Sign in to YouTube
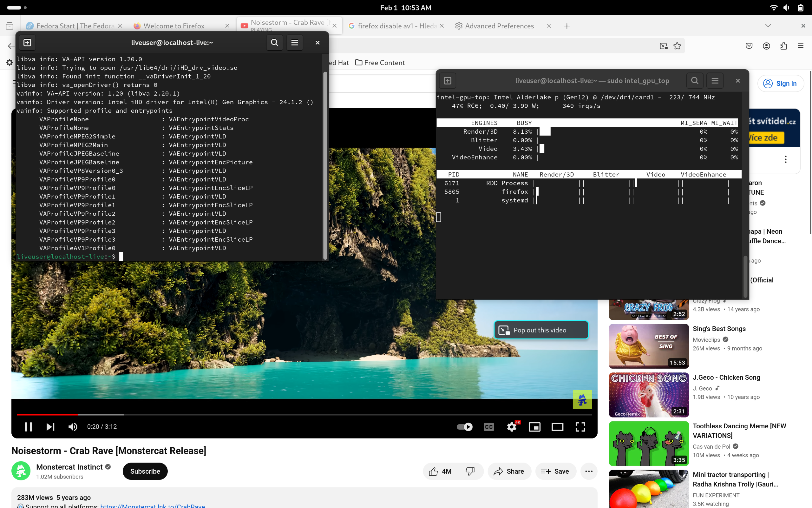This screenshot has width=812, height=508. (780, 83)
